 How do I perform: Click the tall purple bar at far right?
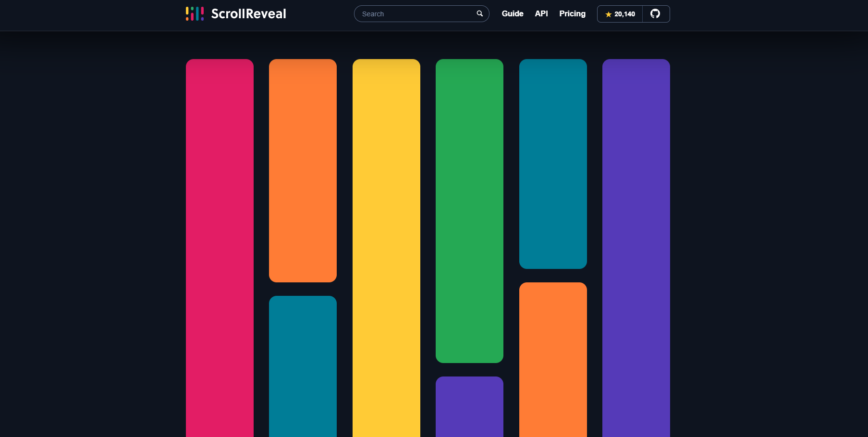coord(636,248)
